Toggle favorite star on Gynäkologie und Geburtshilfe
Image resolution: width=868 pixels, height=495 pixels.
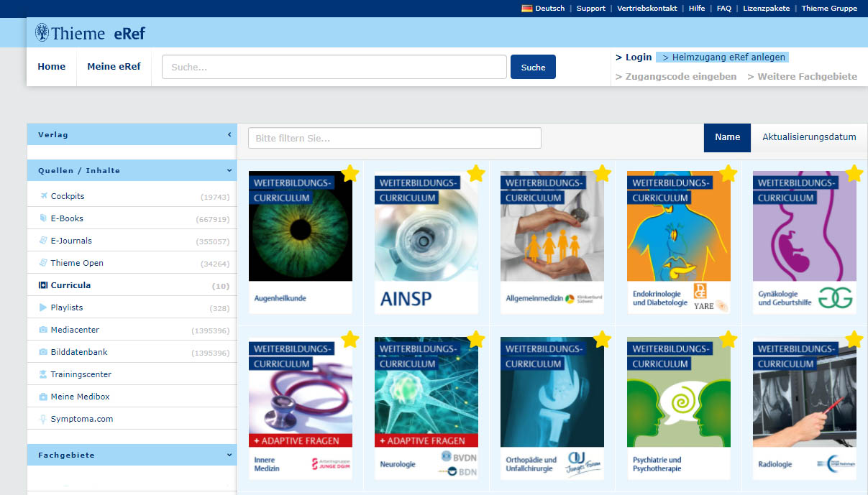pyautogui.click(x=854, y=173)
